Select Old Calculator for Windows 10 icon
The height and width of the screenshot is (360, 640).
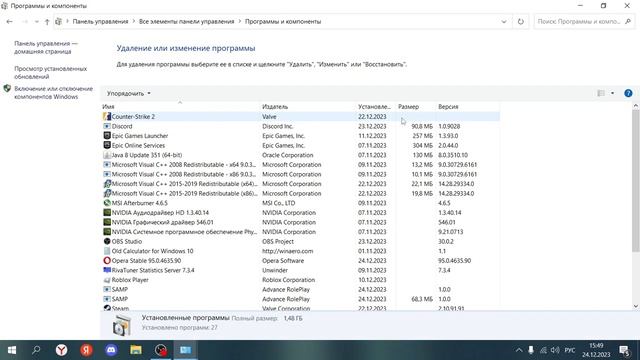pos(107,251)
